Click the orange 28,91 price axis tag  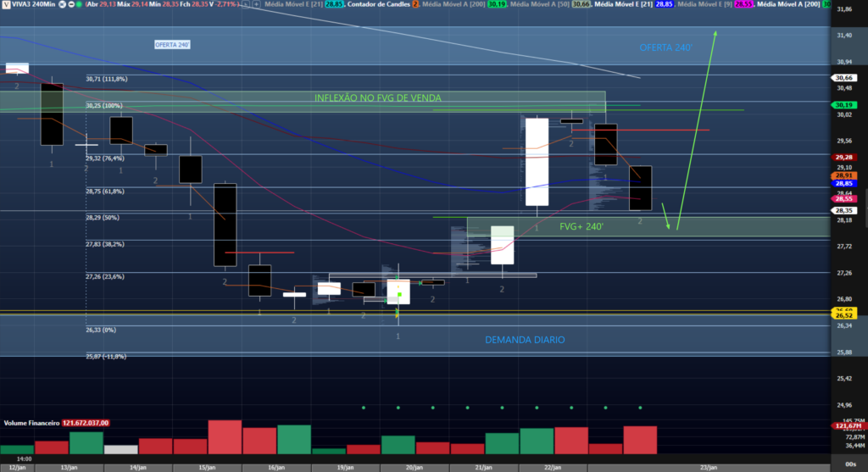(x=843, y=175)
